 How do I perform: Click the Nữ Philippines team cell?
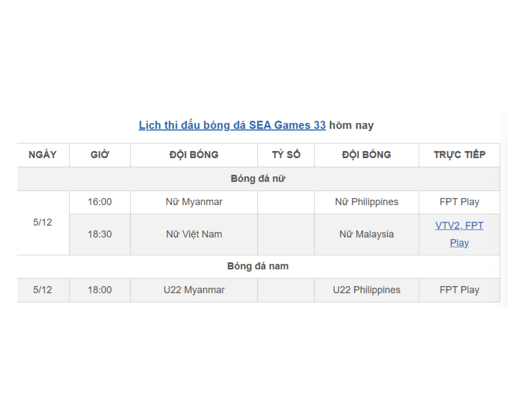(x=366, y=202)
